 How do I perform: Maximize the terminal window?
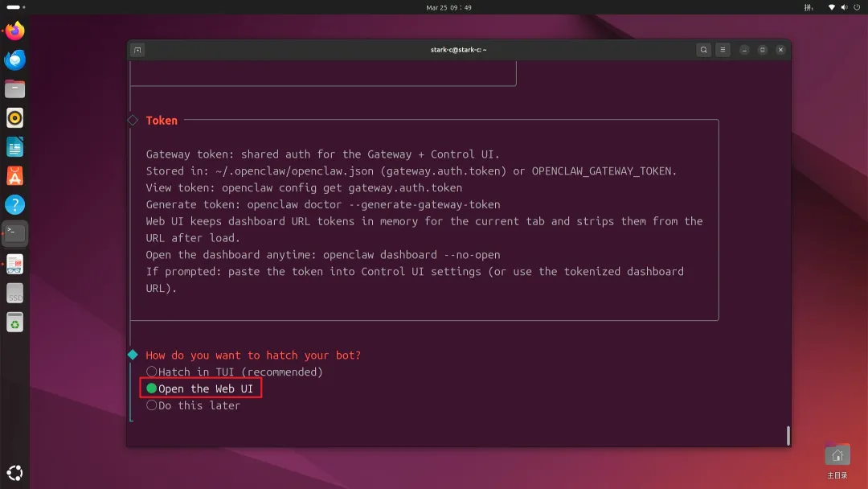pyautogui.click(x=762, y=50)
